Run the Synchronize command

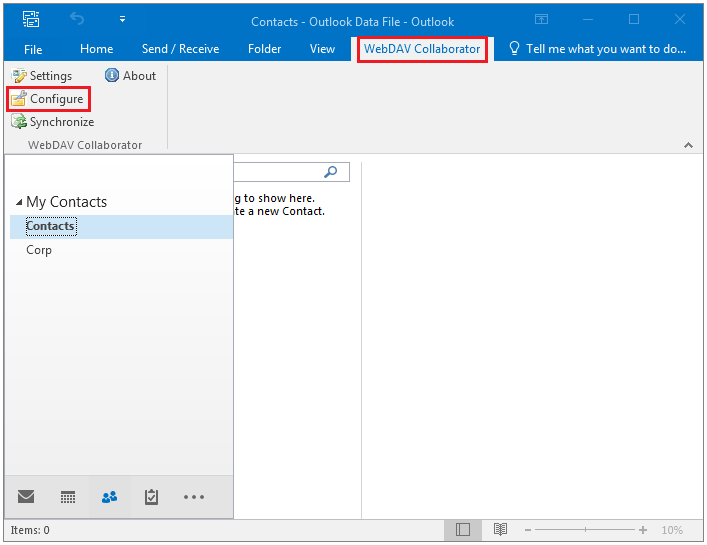tap(52, 122)
